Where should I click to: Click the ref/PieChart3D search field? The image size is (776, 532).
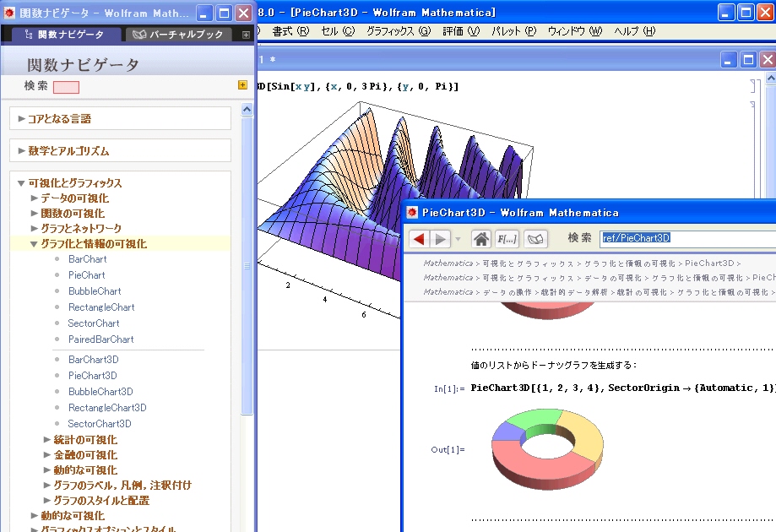tap(688, 238)
